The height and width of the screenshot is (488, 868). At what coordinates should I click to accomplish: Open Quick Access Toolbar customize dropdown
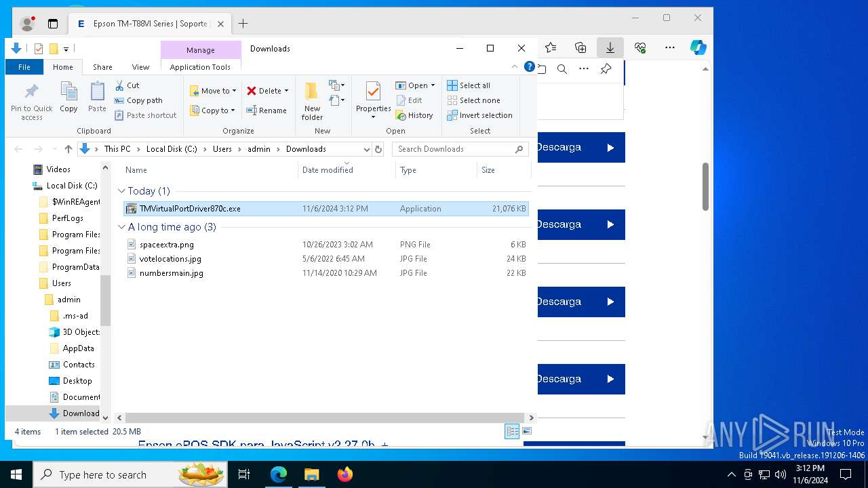point(66,49)
